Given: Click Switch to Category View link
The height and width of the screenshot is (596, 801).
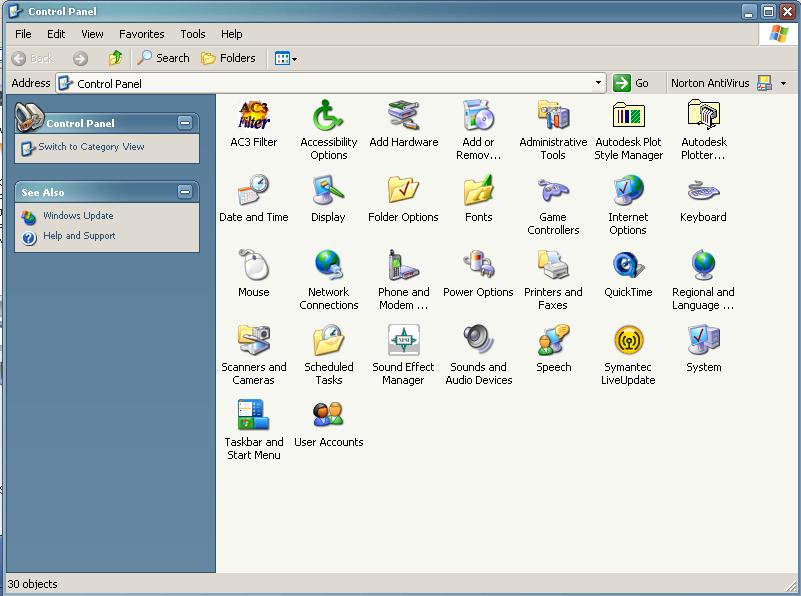Looking at the screenshot, I should click(x=91, y=147).
